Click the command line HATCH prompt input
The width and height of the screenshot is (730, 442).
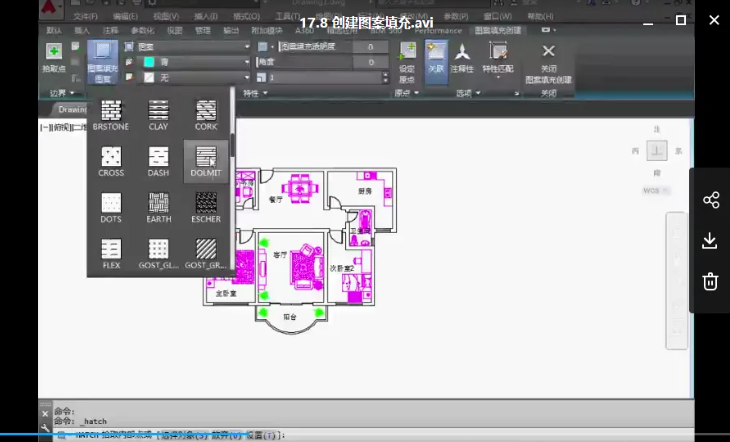tap(372, 435)
